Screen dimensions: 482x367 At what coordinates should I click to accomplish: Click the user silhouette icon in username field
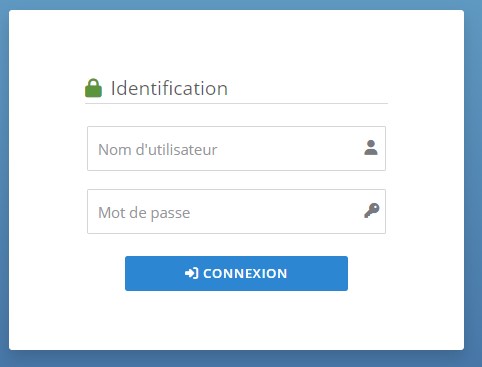click(x=371, y=148)
